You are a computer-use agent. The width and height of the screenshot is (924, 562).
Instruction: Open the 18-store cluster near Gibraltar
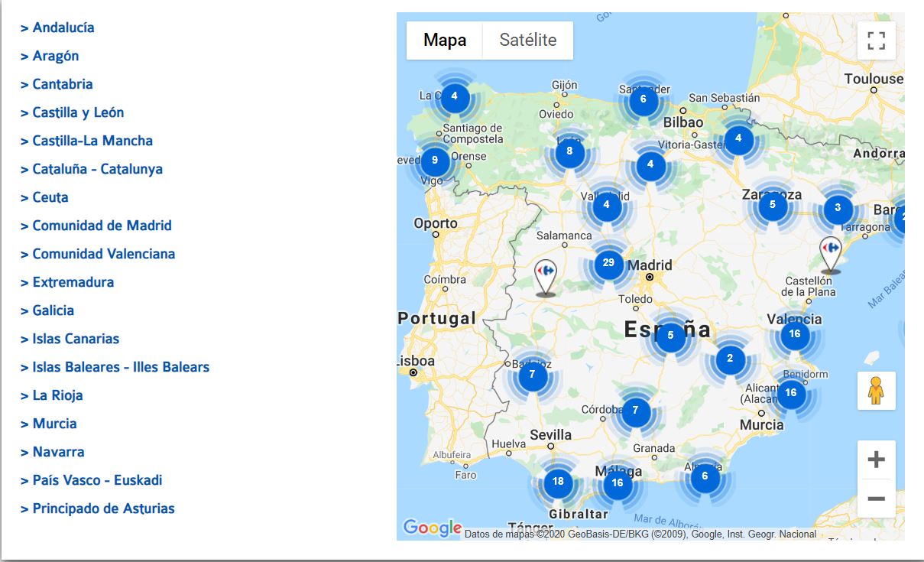tap(558, 482)
